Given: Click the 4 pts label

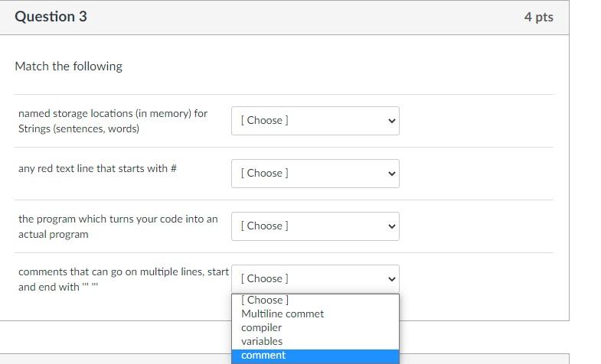Looking at the screenshot, I should click(x=538, y=17).
